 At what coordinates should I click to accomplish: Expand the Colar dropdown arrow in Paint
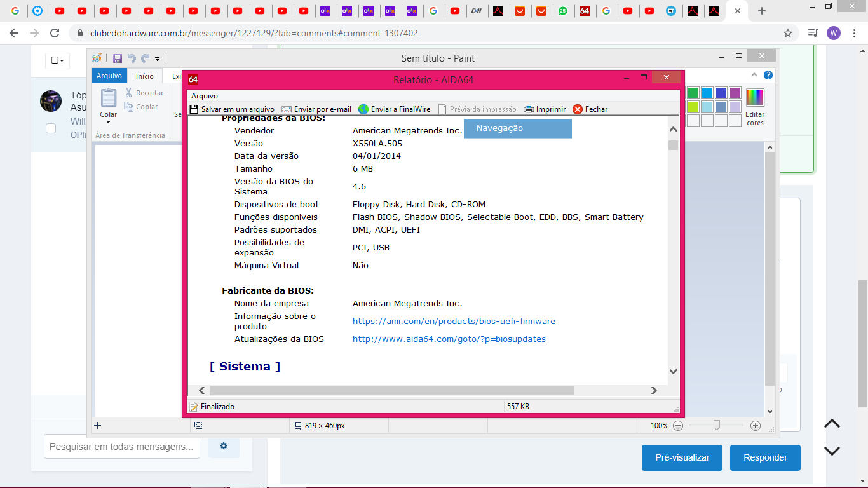pyautogui.click(x=109, y=122)
